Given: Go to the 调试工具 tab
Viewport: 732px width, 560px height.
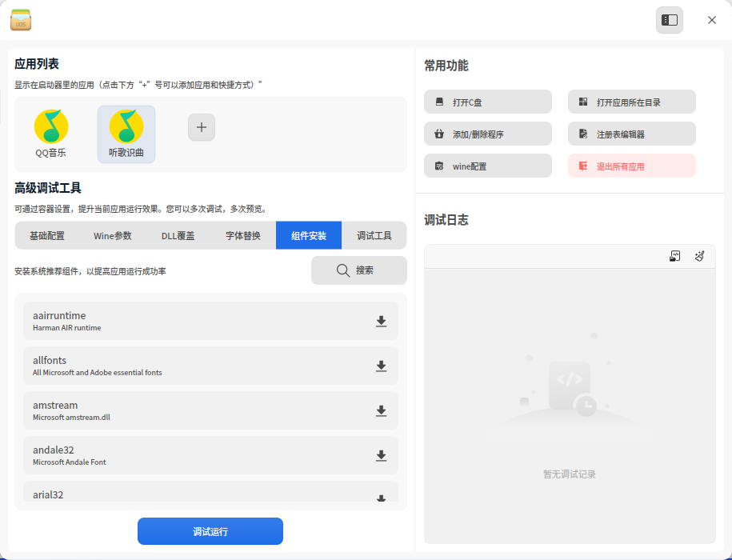Looking at the screenshot, I should coord(374,236).
